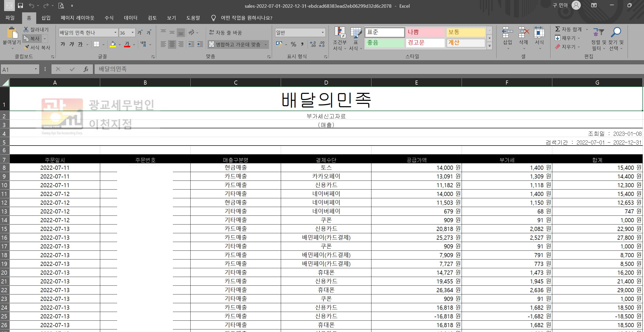Viewport: 644px width, 332px height.
Task: Expand the number format dropdown (일반)
Action: coord(323,33)
